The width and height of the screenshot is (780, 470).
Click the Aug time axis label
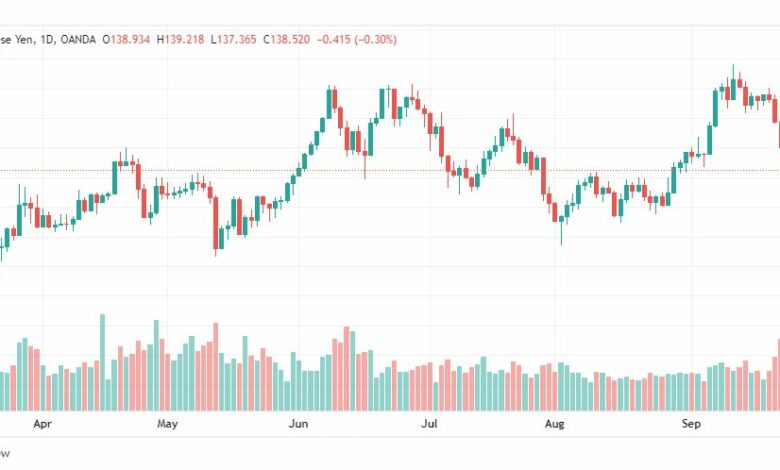tap(554, 424)
